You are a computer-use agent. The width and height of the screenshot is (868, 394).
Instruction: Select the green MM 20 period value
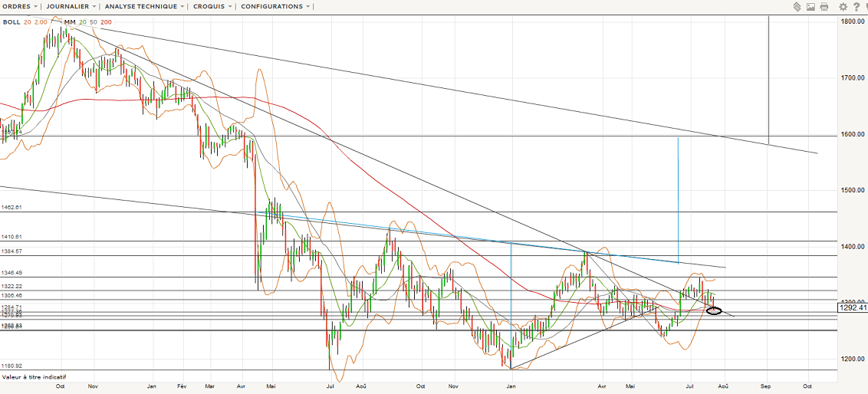(x=83, y=22)
